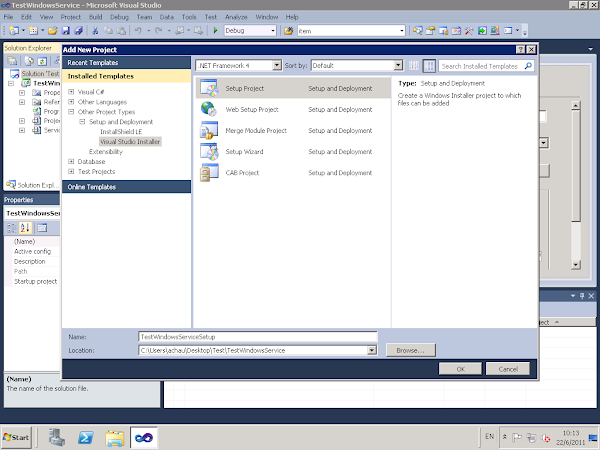Click the Visual Studio taskbar icon
The height and width of the screenshot is (450, 600).
(x=144, y=437)
